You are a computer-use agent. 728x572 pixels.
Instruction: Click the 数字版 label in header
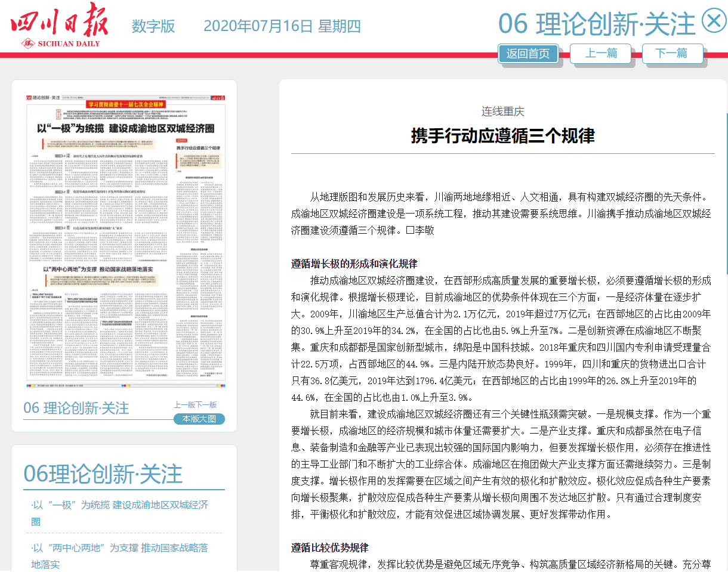153,26
